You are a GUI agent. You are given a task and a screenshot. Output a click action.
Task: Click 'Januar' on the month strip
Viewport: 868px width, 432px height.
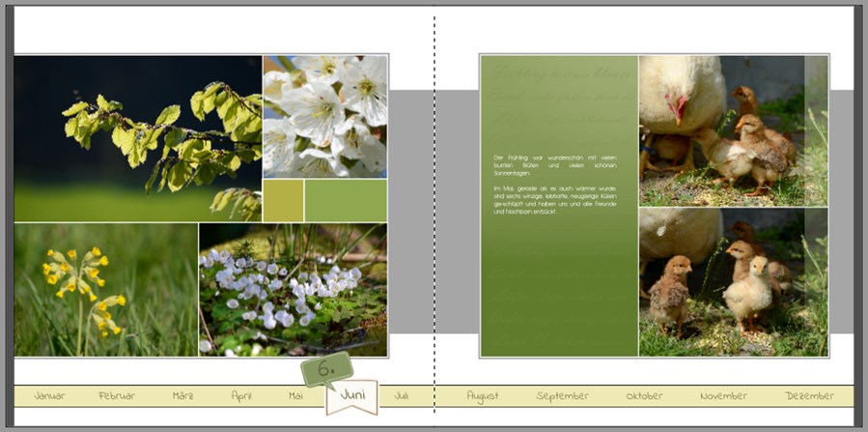[x=49, y=396]
